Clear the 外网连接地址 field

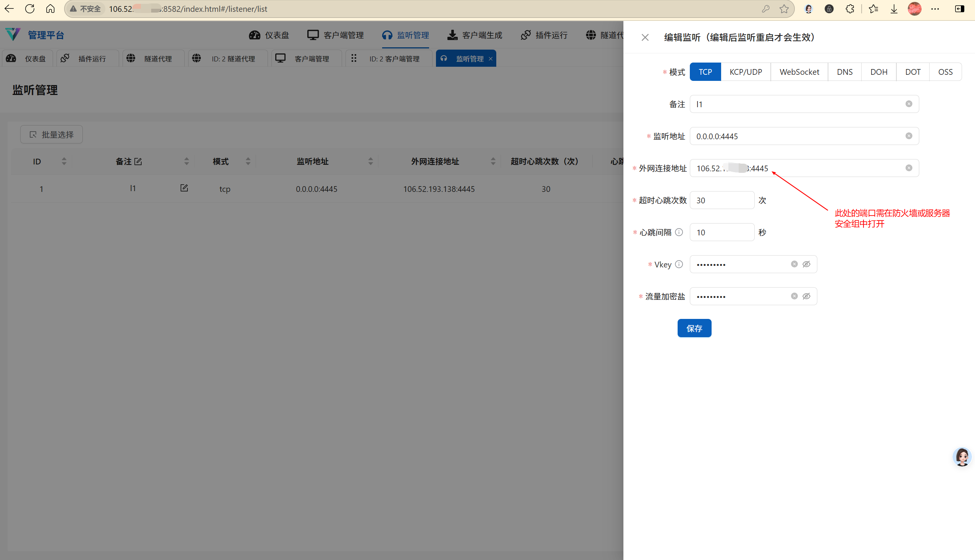coord(909,168)
